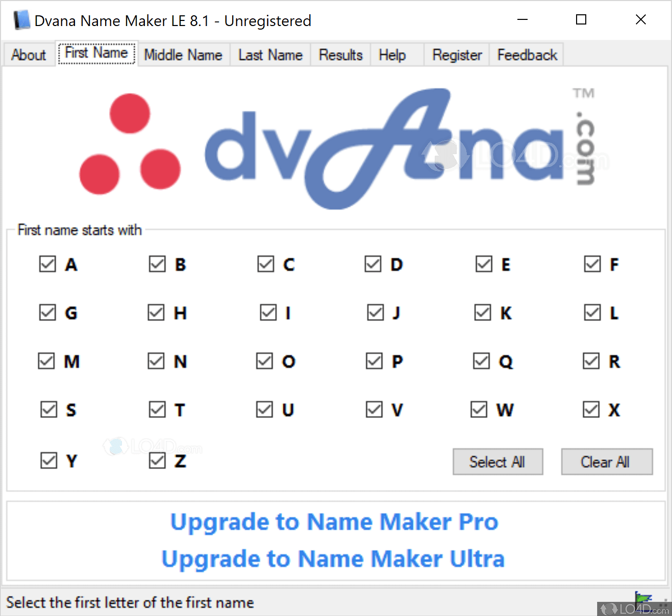This screenshot has height=616, width=672.
Task: Disable the letter R checkbox
Action: pos(591,361)
